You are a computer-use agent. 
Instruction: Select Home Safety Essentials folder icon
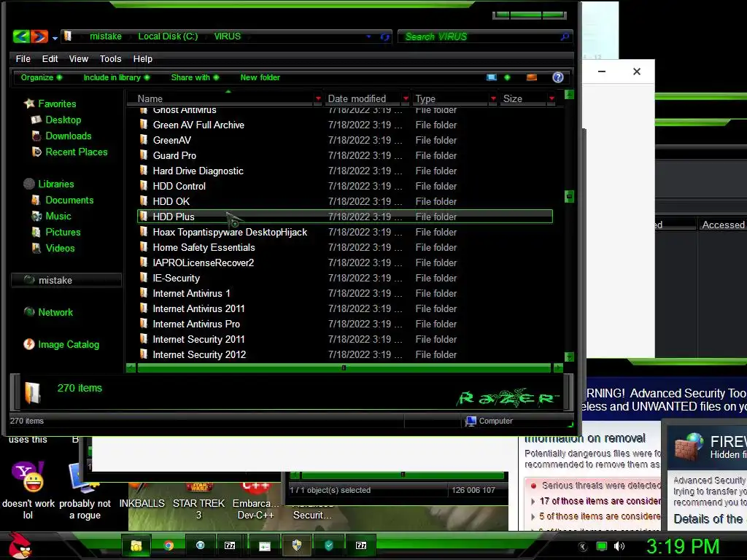coord(144,246)
